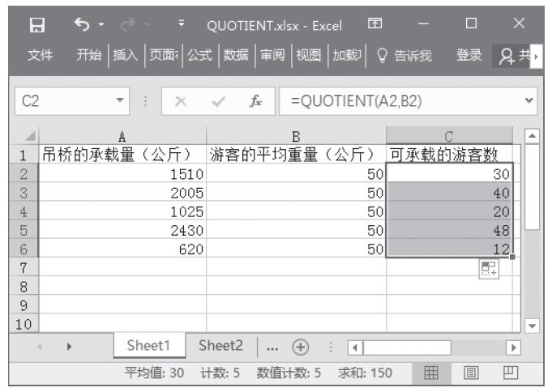Click the Auto Fill Options icon below C6
This screenshot has height=392, width=552.
[x=489, y=269]
